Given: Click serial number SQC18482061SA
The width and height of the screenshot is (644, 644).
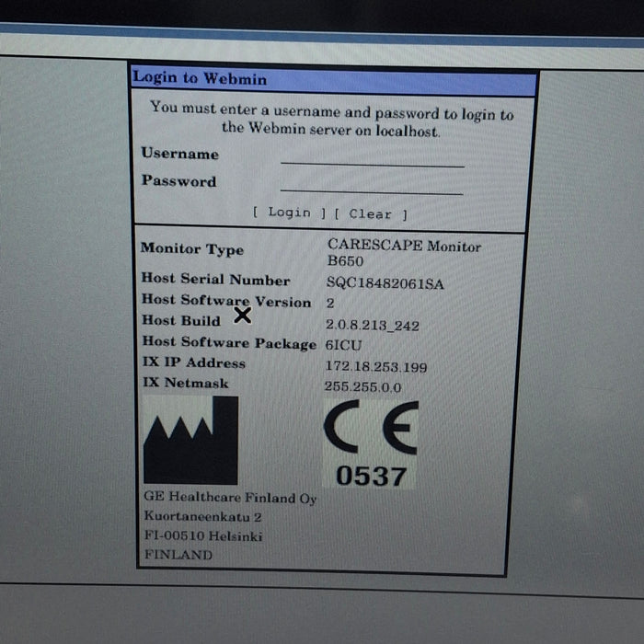Looking at the screenshot, I should tap(385, 283).
